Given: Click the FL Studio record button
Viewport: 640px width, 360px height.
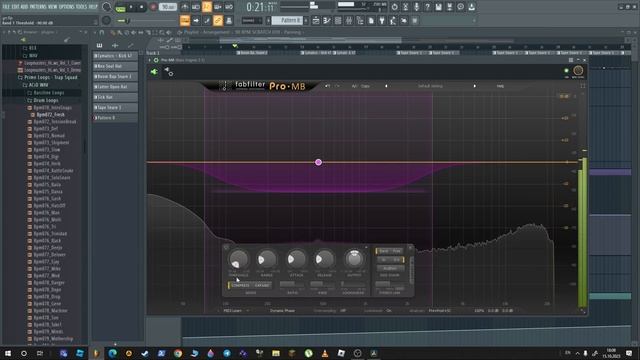Looking at the screenshot, I should click(153, 7).
